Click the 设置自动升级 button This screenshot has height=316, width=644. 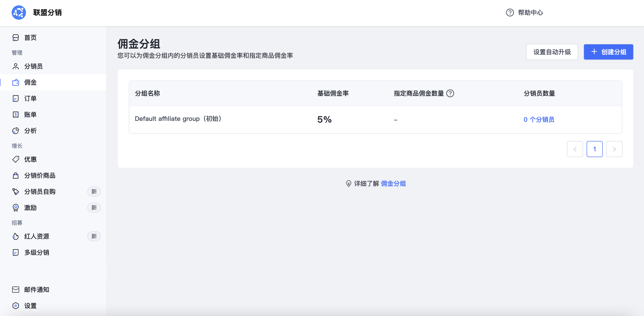point(552,52)
